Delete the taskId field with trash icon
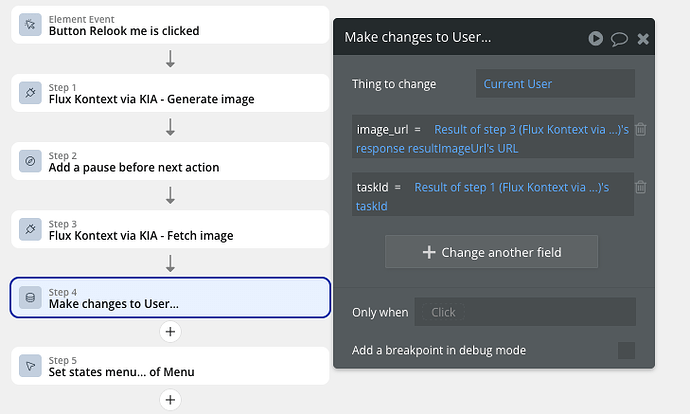 pos(641,187)
